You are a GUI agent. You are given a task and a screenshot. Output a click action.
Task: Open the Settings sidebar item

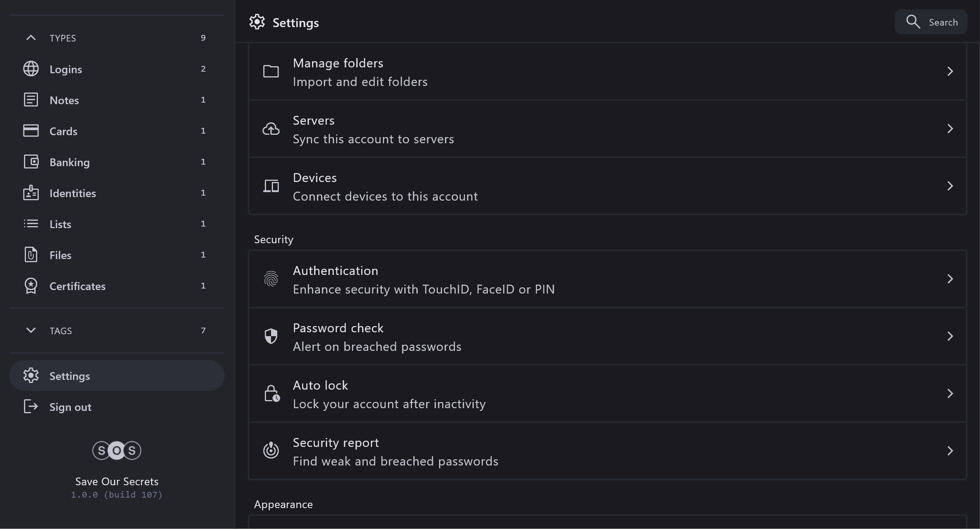pyautogui.click(x=70, y=376)
